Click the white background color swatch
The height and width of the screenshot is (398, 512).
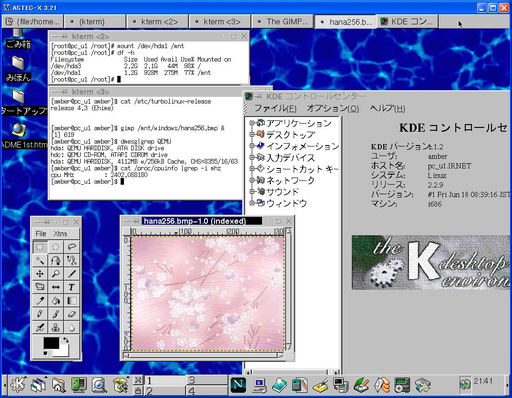(x=63, y=351)
